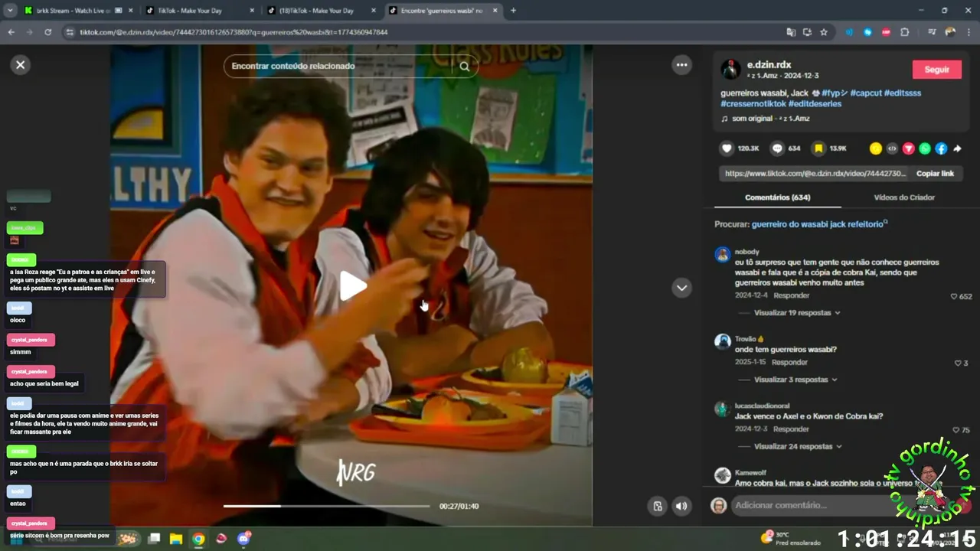Send to friends via the red icon
Screen dimensions: 980x551
(x=908, y=148)
